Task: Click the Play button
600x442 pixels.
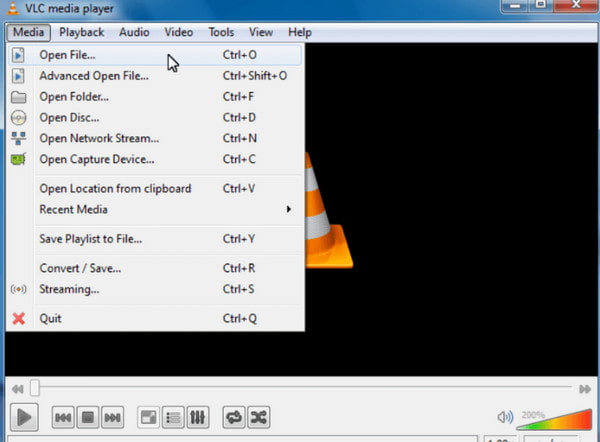Action: (x=24, y=417)
